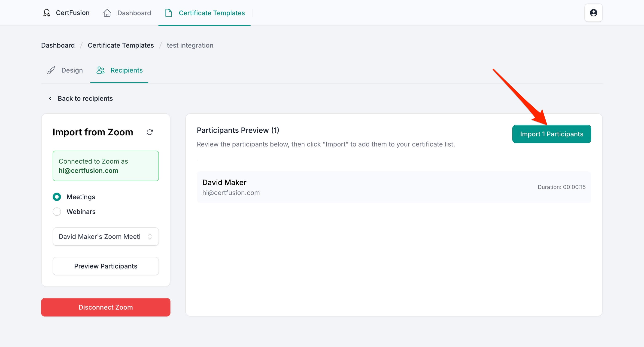This screenshot has width=644, height=347.
Task: Go to Dashboard breadcrumb link
Action: (58, 45)
